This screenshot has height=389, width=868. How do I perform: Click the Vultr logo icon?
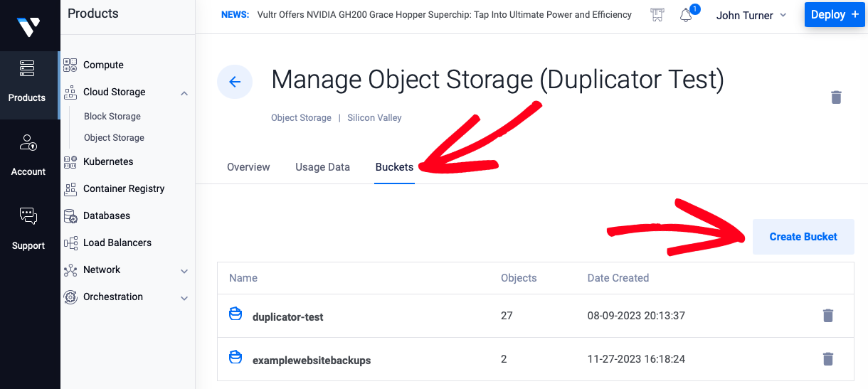(x=28, y=27)
